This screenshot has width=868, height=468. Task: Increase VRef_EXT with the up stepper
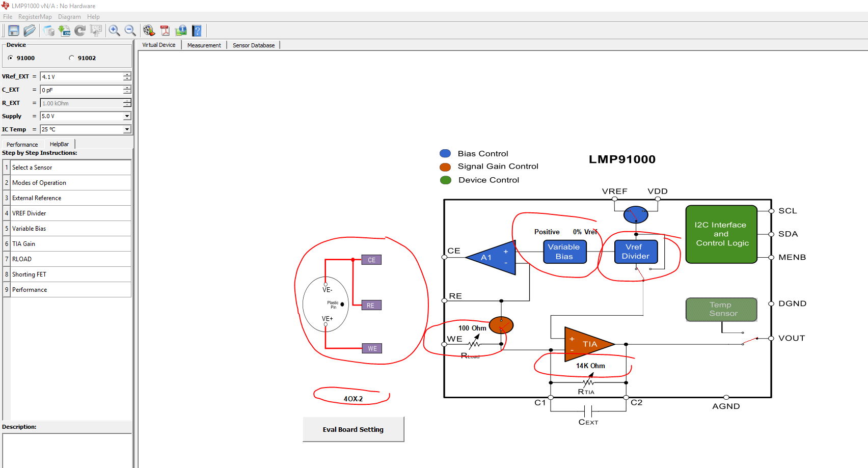pyautogui.click(x=127, y=74)
